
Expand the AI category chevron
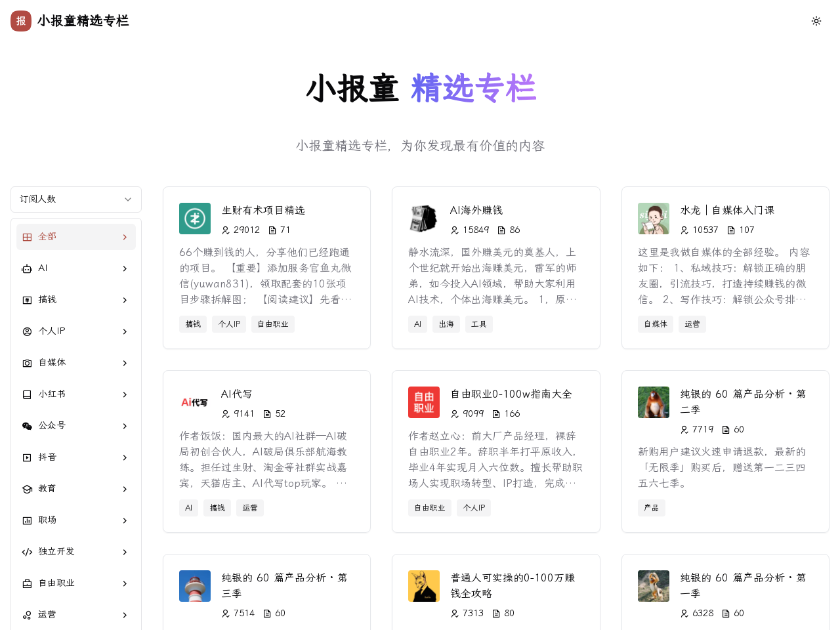(x=125, y=268)
